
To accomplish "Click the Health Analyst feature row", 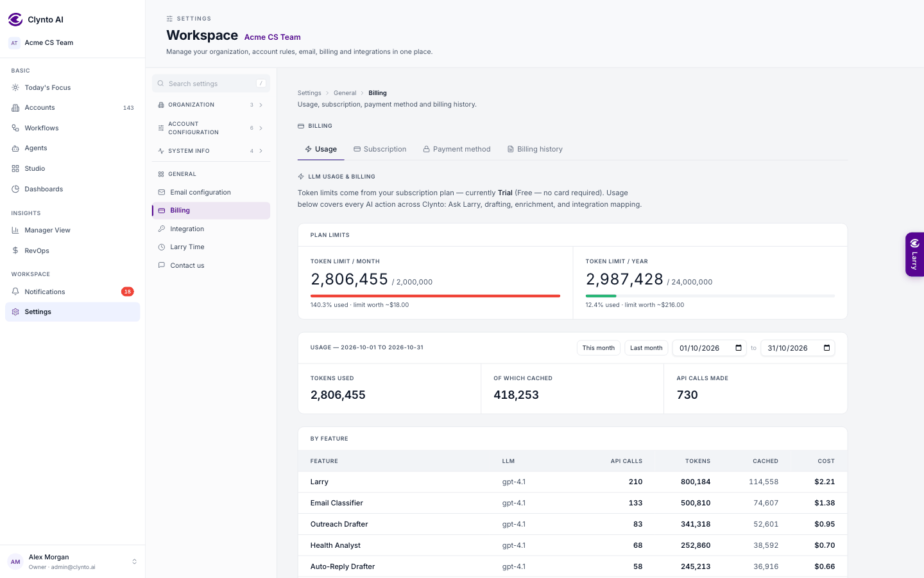I will click(x=573, y=545).
